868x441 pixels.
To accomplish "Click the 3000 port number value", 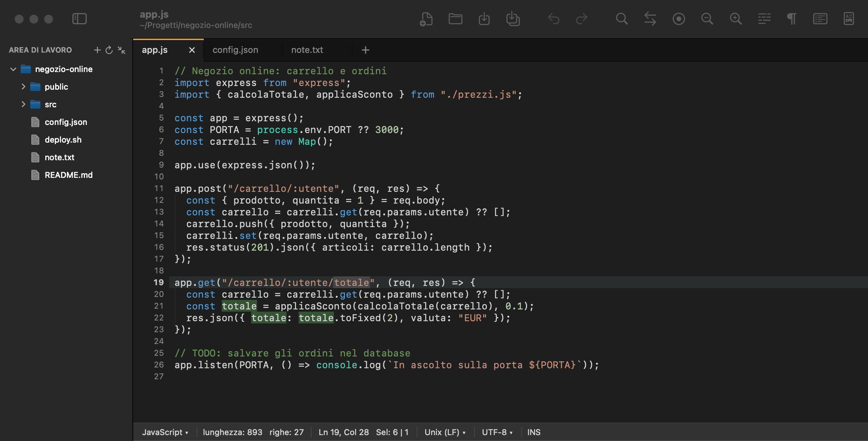I will pyautogui.click(x=387, y=130).
